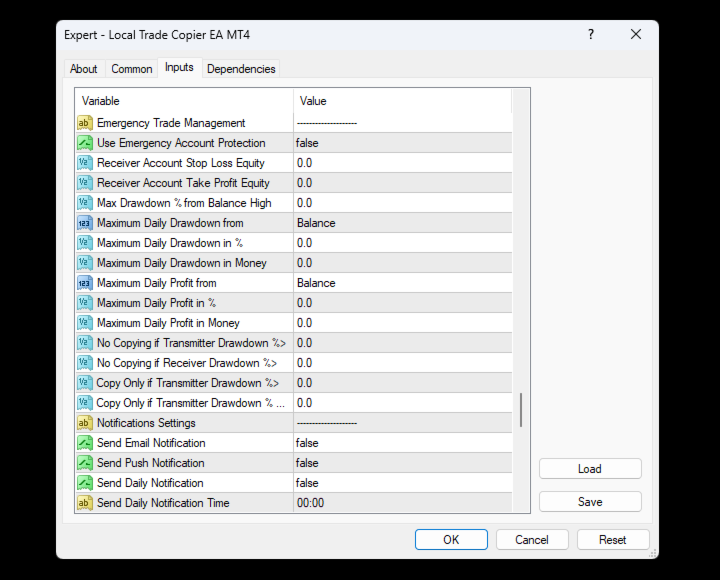This screenshot has height=580, width=720.
Task: Click the icon beside Send Daily Notification
Action: [x=84, y=483]
